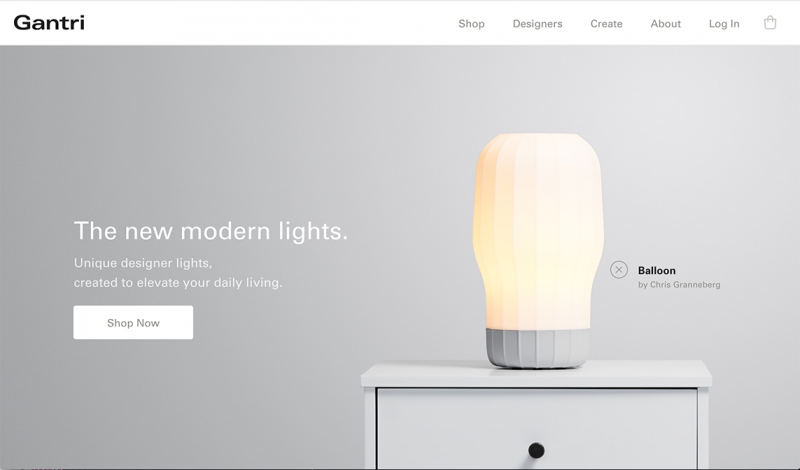
Task: Click the lamp's gray base
Action: point(538,348)
